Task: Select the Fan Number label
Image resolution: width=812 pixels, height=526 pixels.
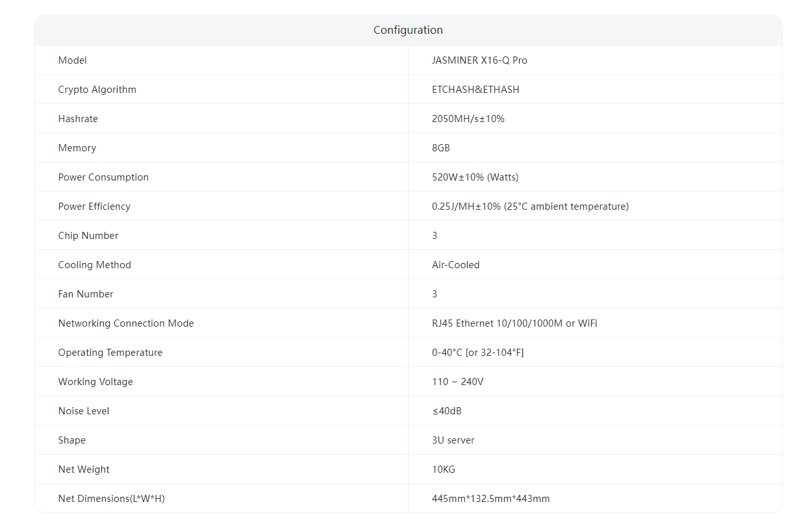Action: point(86,294)
